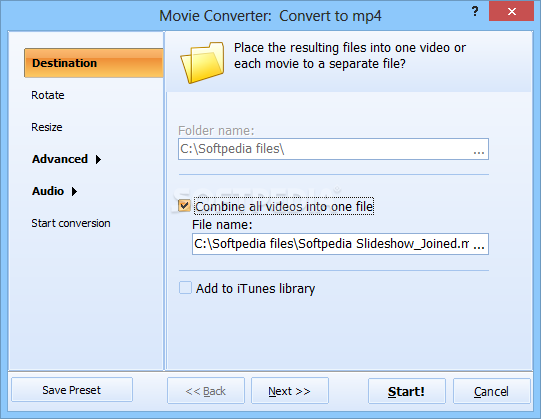Click the Next >> button

tap(289, 391)
